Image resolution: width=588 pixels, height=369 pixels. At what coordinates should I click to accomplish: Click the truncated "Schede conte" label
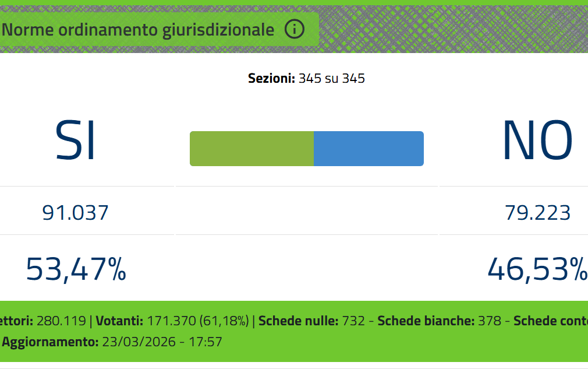(550, 321)
